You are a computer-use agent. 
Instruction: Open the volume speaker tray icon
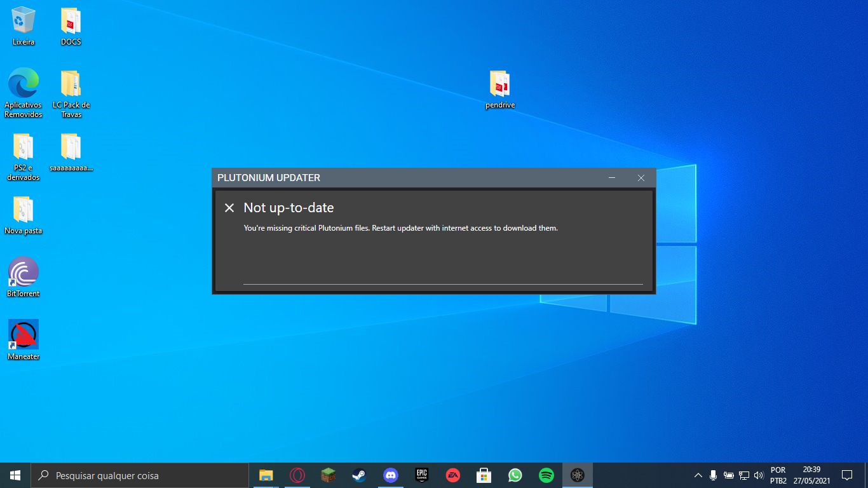coord(759,475)
